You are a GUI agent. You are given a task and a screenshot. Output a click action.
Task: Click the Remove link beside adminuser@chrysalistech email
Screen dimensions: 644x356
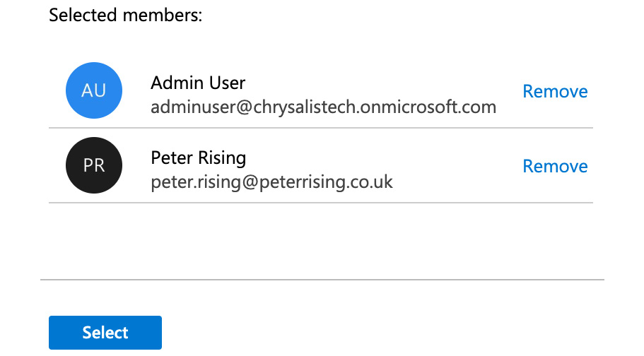555,92
